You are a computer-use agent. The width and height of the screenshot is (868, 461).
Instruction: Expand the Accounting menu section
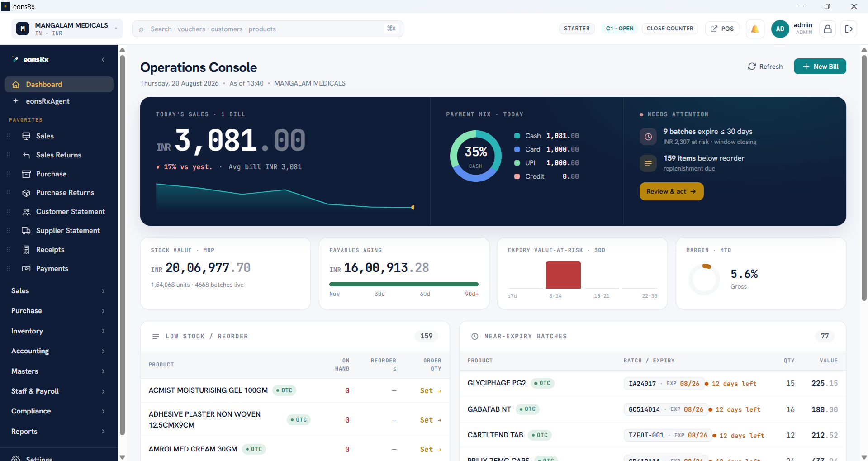click(x=58, y=351)
